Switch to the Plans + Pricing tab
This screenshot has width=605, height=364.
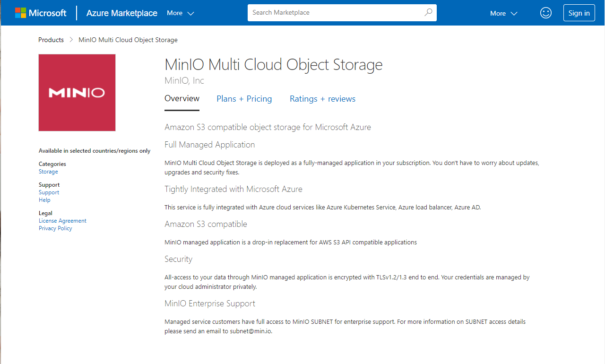click(x=244, y=99)
